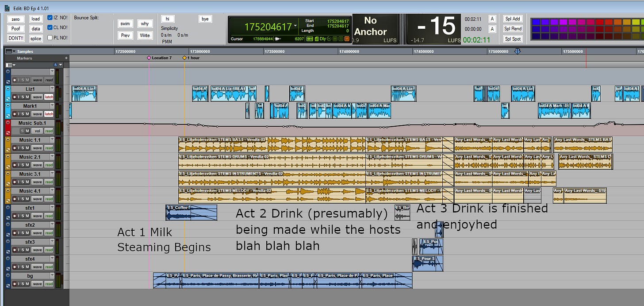Click the Prev button
This screenshot has height=306, width=644.
126,35
